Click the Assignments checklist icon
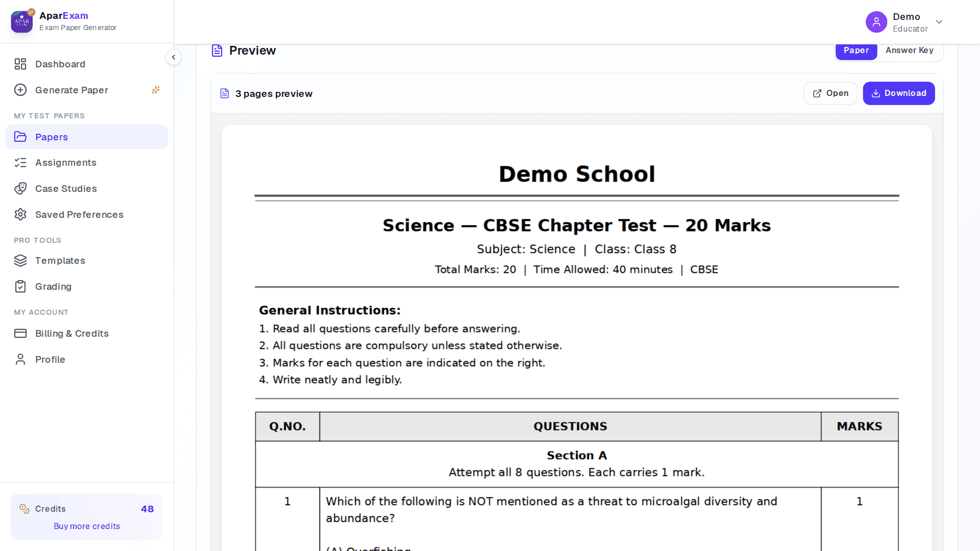The width and height of the screenshot is (980, 551). pyautogui.click(x=20, y=163)
